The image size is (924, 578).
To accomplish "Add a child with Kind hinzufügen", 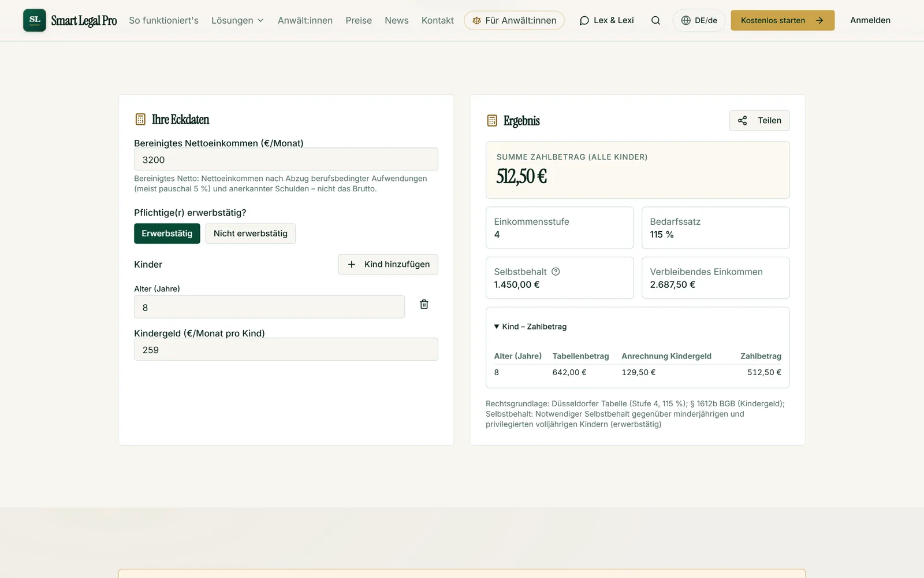I will coord(388,264).
